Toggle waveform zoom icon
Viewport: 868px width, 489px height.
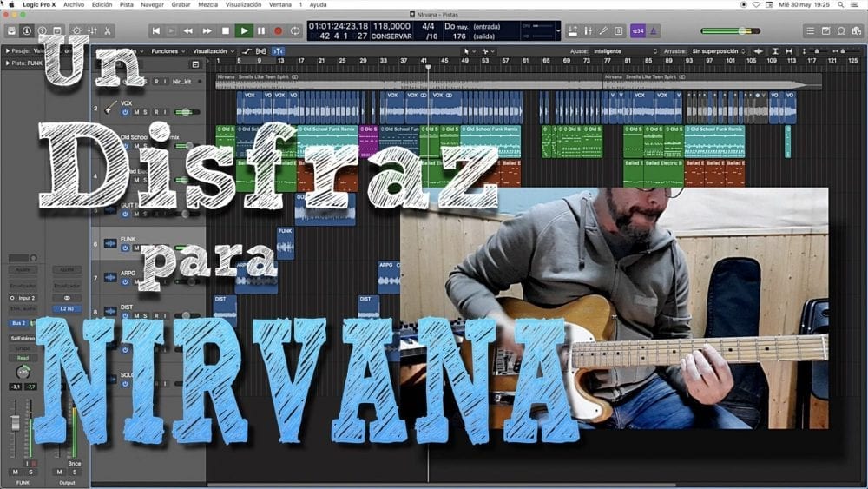[759, 51]
